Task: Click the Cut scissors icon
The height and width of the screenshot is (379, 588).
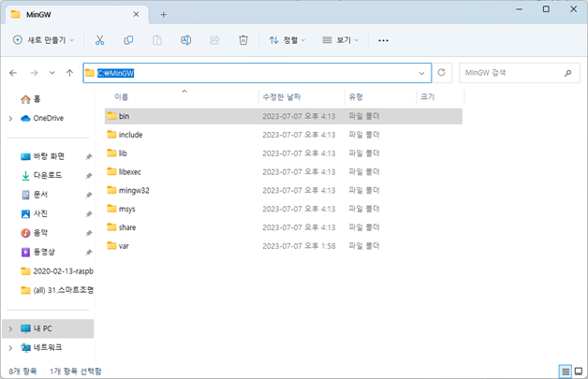Action: pyautogui.click(x=99, y=40)
